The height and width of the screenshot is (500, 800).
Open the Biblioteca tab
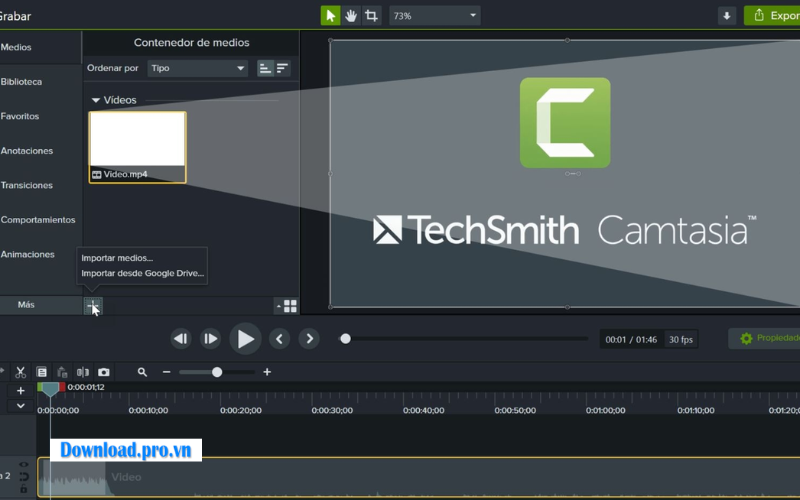(x=21, y=82)
